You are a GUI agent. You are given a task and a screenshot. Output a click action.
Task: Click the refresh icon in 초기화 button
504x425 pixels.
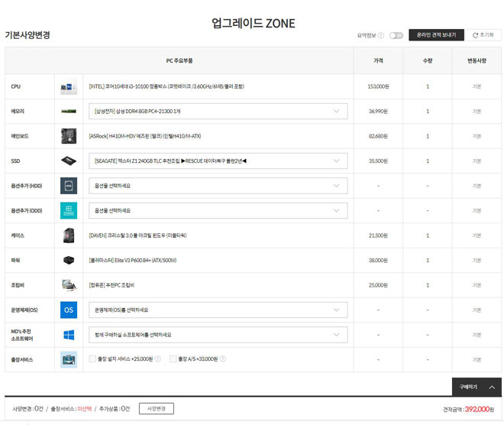[476, 35]
